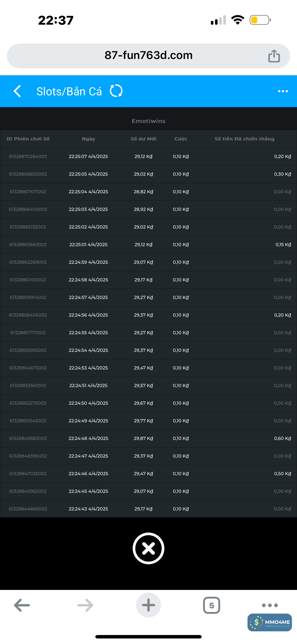Select the ID Phiên chơi Số column header
The width and height of the screenshot is (297, 644).
point(28,139)
